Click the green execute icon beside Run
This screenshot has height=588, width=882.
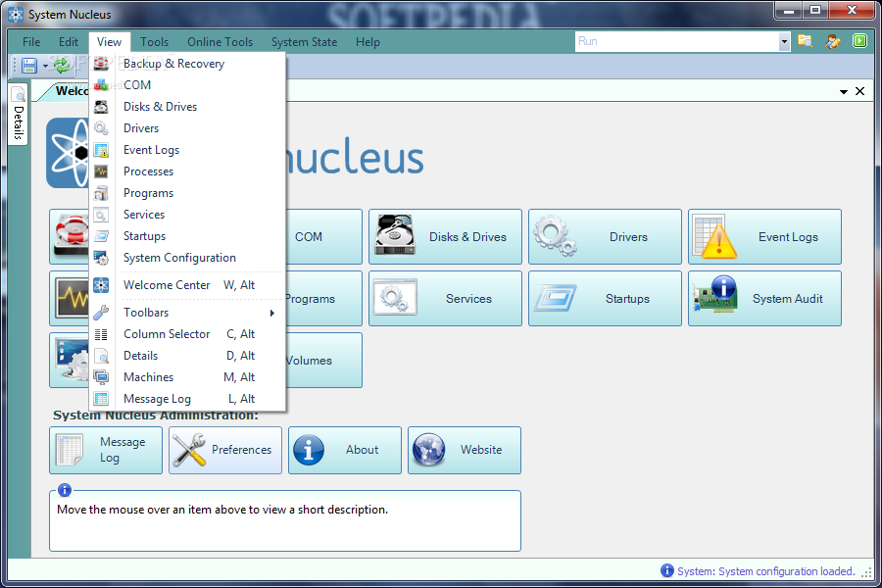[860, 41]
